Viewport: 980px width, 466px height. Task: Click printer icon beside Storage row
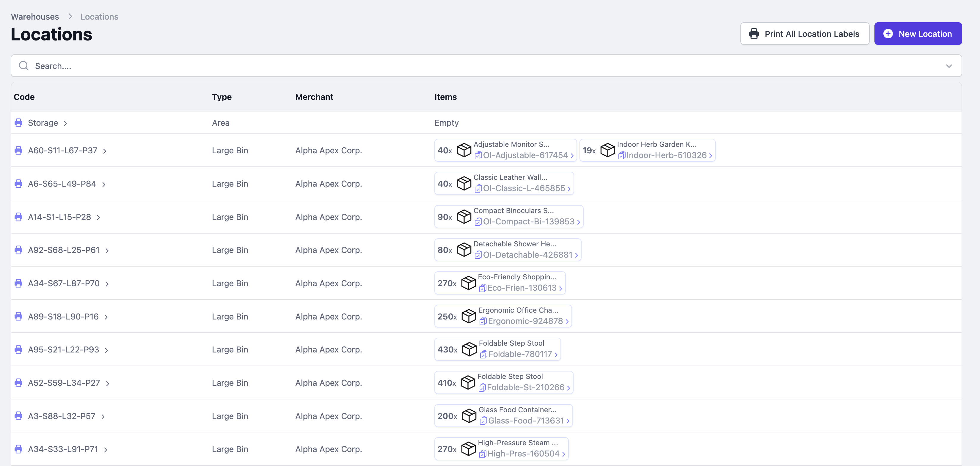18,123
